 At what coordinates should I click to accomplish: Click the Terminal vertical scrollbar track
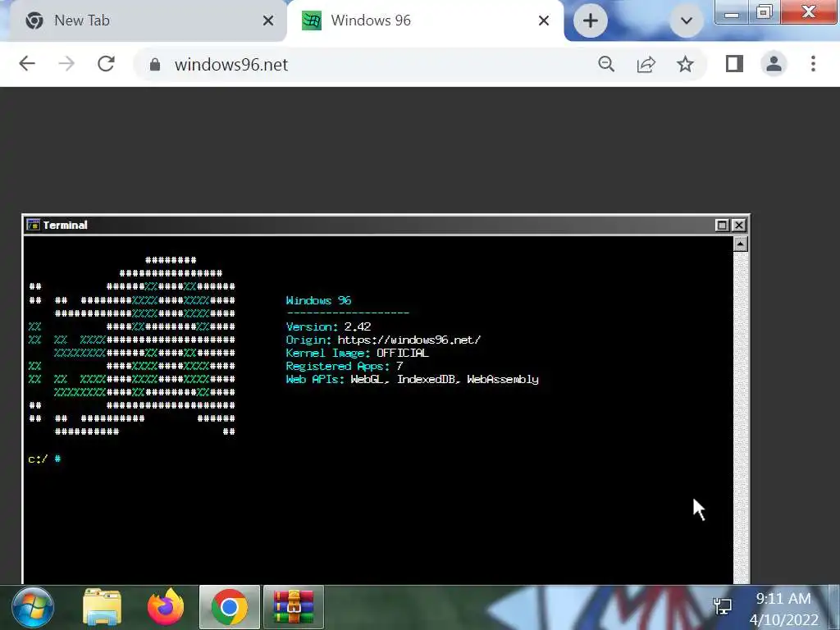coord(740,418)
